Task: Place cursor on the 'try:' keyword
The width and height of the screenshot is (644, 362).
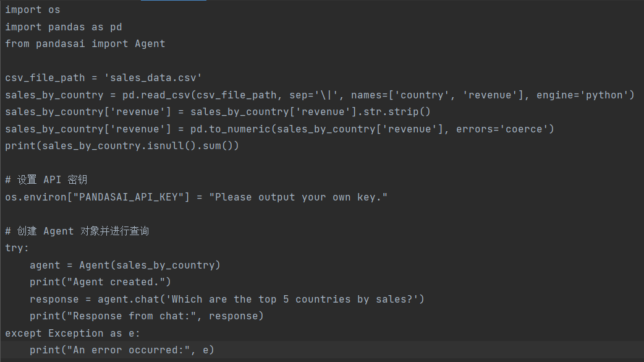Action: click(x=17, y=248)
